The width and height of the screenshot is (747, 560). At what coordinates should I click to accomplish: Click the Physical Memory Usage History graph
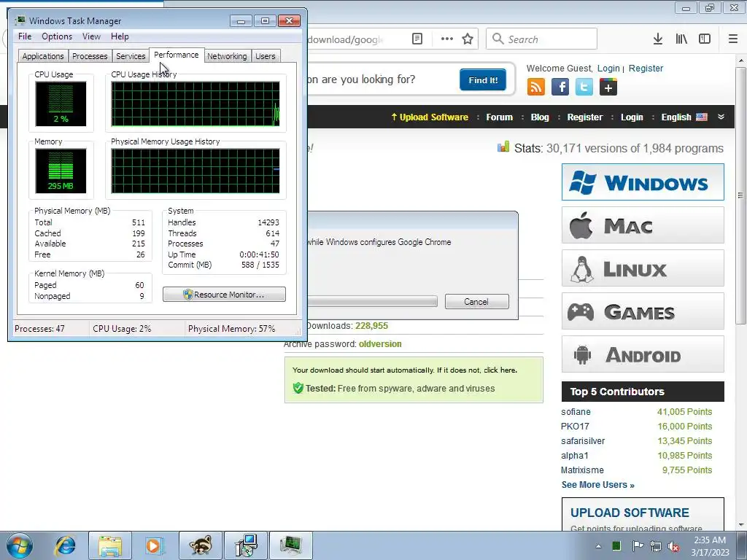(x=196, y=171)
